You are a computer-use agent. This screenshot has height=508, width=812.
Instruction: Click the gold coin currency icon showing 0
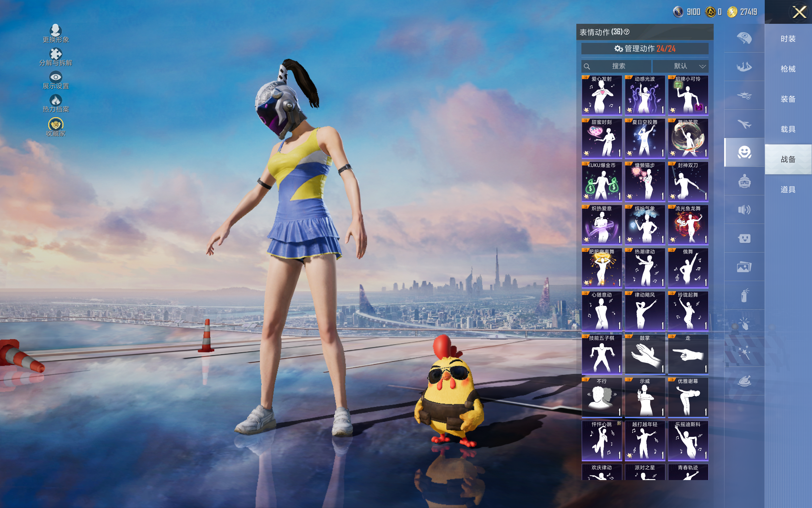click(710, 12)
